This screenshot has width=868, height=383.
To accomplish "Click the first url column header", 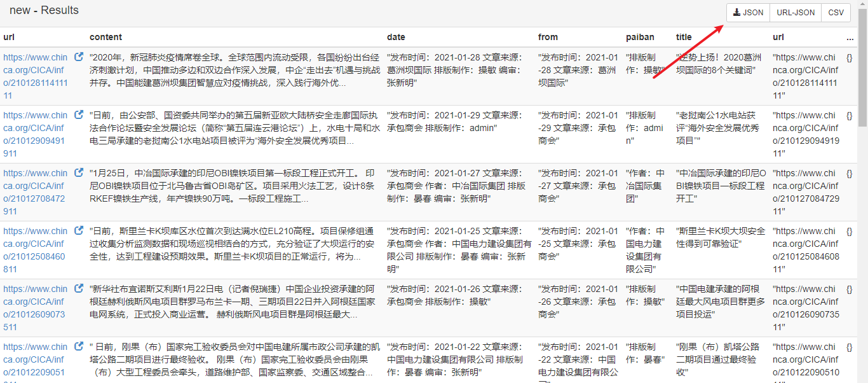I will (8, 37).
